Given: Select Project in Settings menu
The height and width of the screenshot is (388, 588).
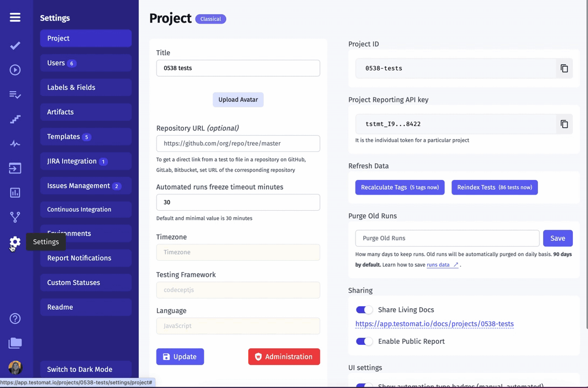Looking at the screenshot, I should [86, 38].
